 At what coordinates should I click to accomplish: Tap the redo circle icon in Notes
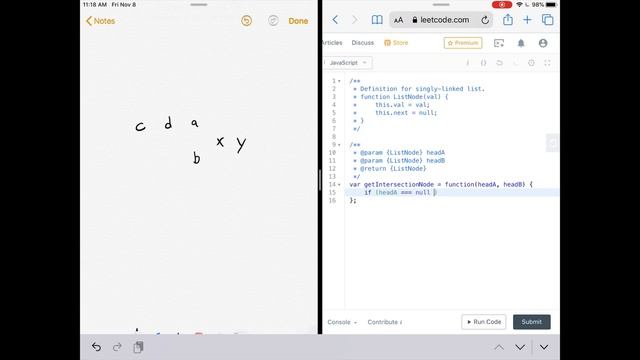pyautogui.click(x=273, y=21)
